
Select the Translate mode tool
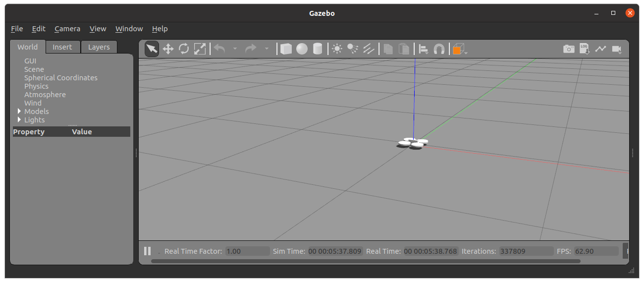point(168,49)
